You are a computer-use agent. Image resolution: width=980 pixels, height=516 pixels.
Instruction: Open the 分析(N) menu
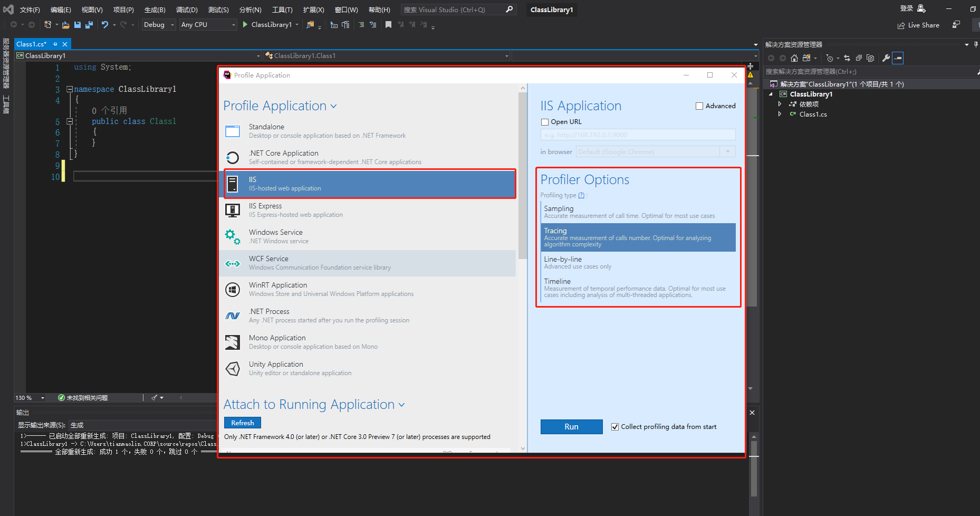(x=250, y=9)
